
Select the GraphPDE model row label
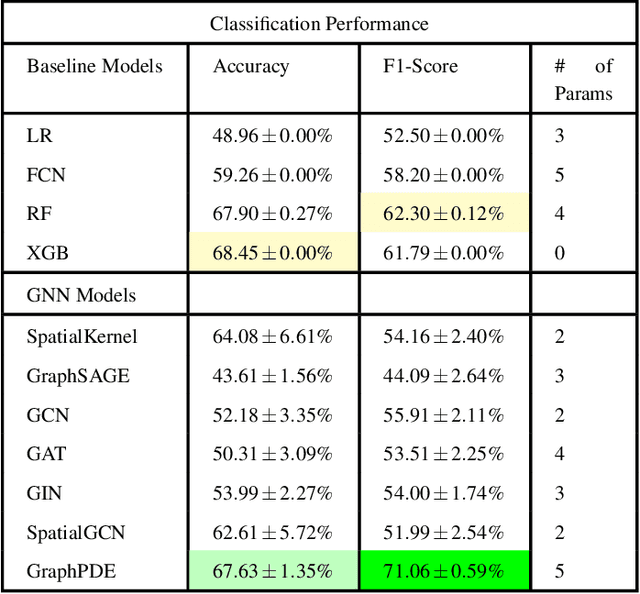tap(69, 572)
